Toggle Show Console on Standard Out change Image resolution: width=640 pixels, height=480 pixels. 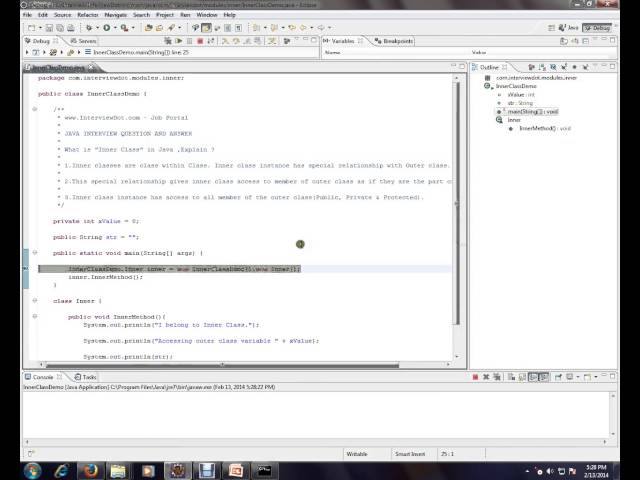click(533, 377)
